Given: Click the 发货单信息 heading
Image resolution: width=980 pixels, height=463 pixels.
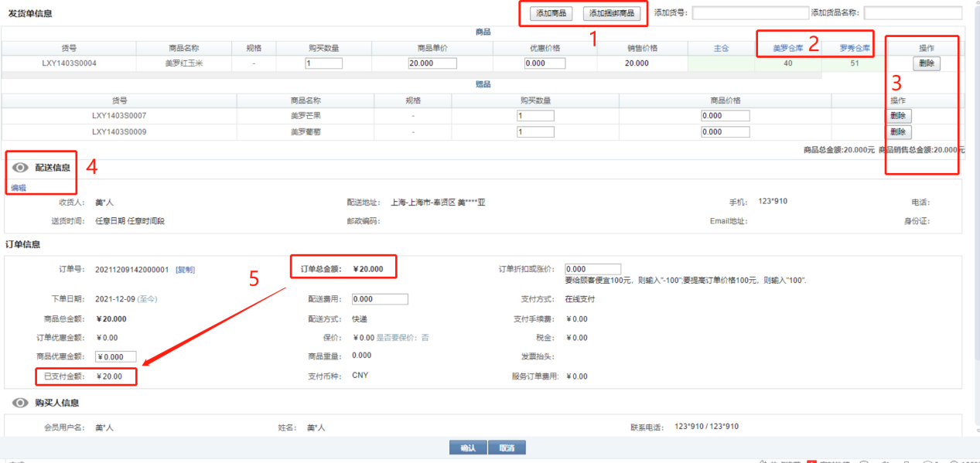Looking at the screenshot, I should coord(29,14).
